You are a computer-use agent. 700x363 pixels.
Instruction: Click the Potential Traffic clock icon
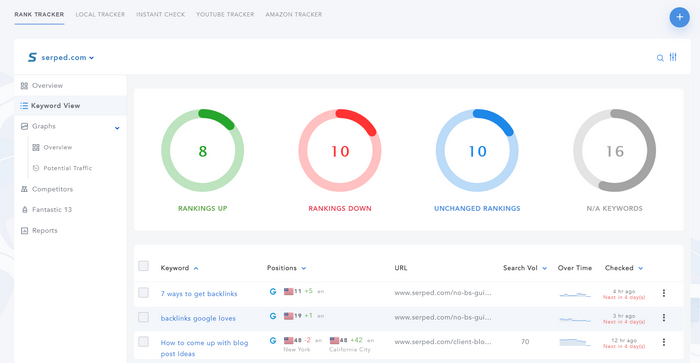36,168
